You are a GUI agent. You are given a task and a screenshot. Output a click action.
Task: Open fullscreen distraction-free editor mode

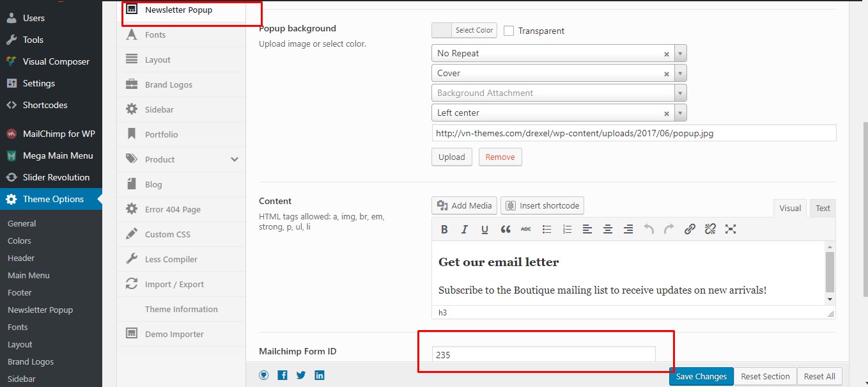tap(731, 229)
